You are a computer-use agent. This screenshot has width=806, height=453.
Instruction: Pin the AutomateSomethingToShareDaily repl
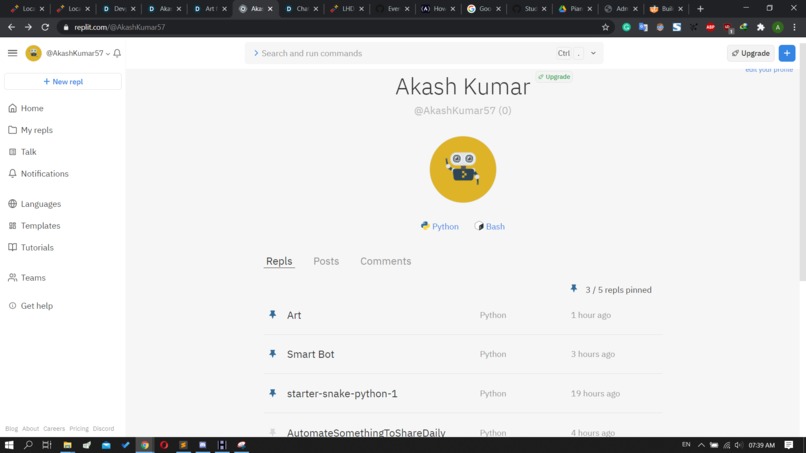pos(272,432)
